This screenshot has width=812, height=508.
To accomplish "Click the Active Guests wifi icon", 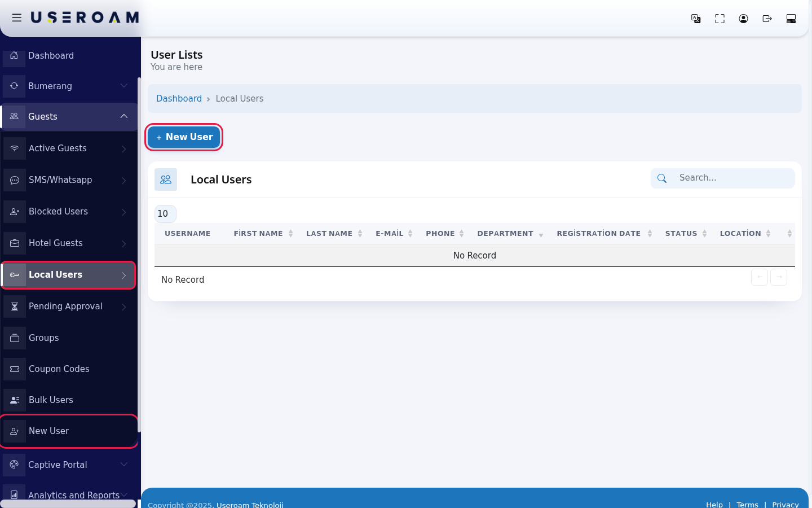I will [x=15, y=148].
